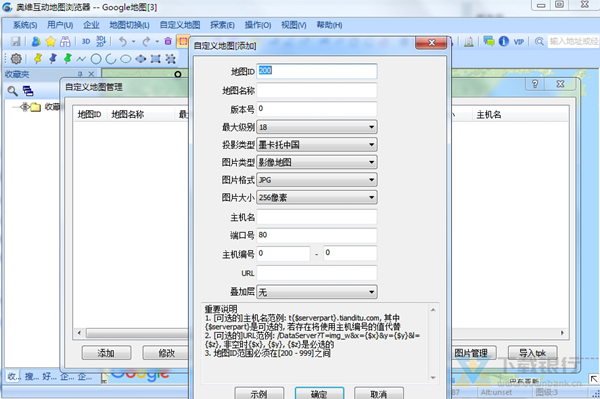The width and height of the screenshot is (600, 399).
Task: Open the 投影类型 dropdown showing 墨卡托中国
Action: 317,145
